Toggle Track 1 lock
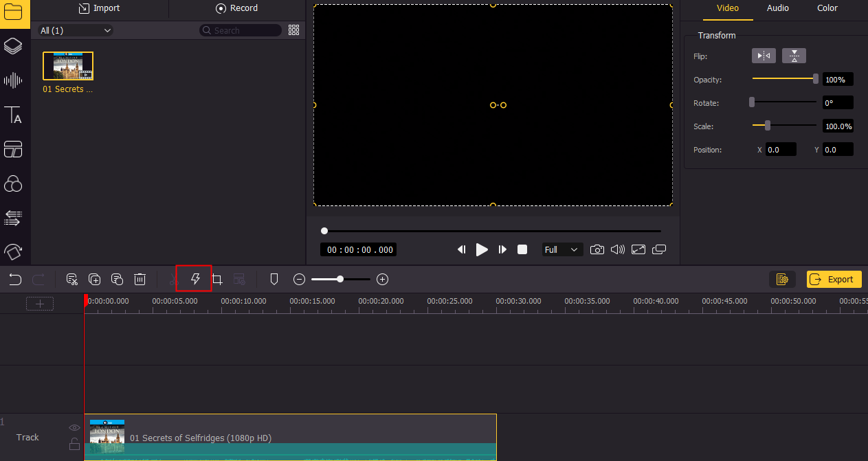Screen dimensions: 868x461 pyautogui.click(x=74, y=444)
